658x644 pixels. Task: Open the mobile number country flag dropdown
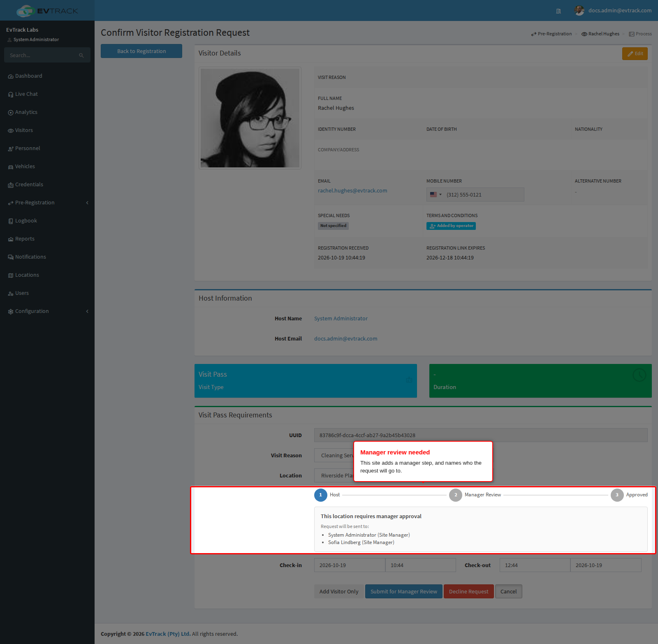tap(436, 195)
